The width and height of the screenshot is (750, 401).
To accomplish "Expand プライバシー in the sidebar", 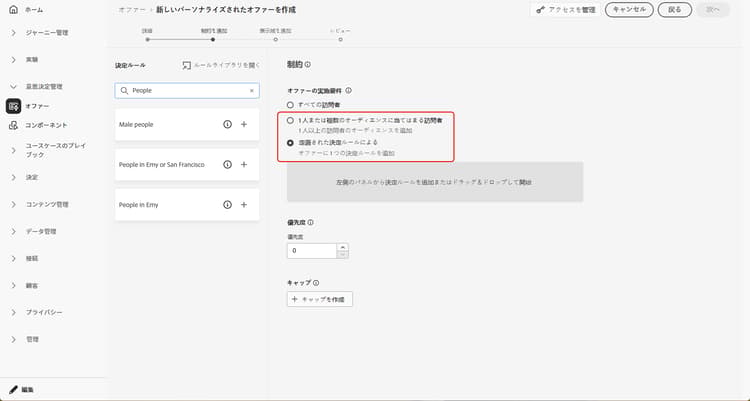I will click(13, 312).
